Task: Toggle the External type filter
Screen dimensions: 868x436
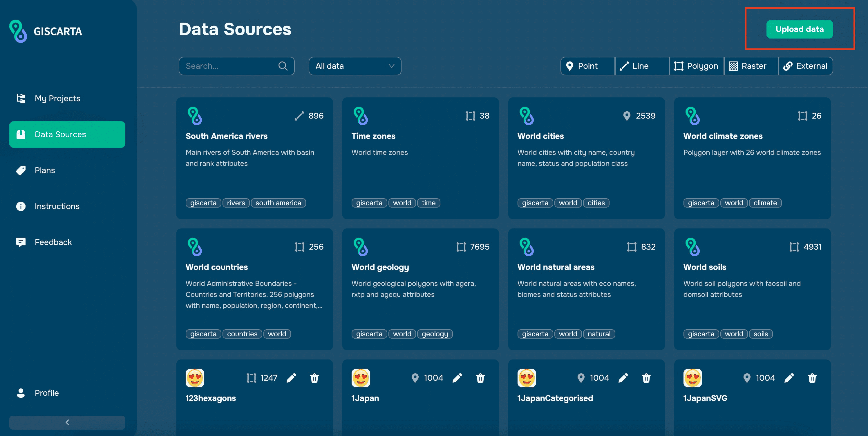Action: pos(805,66)
